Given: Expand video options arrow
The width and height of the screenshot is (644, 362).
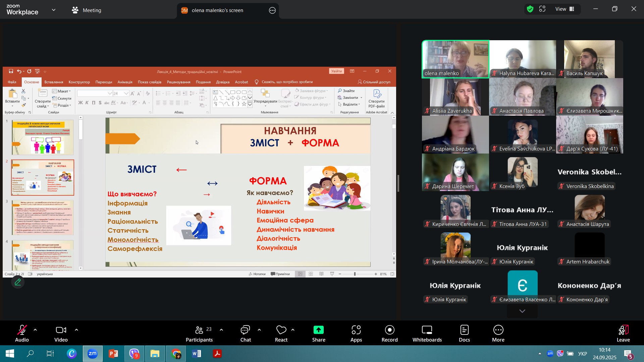Looking at the screenshot, I should (x=76, y=330).
